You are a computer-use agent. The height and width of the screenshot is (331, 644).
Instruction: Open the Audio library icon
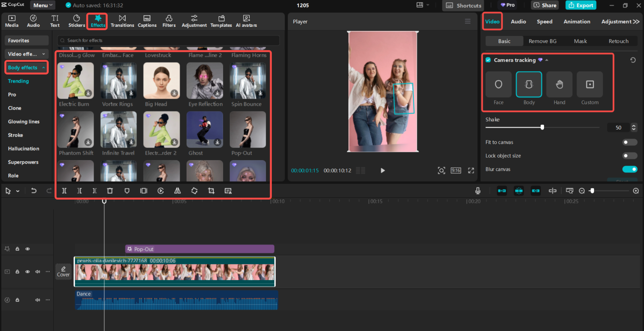pos(33,21)
